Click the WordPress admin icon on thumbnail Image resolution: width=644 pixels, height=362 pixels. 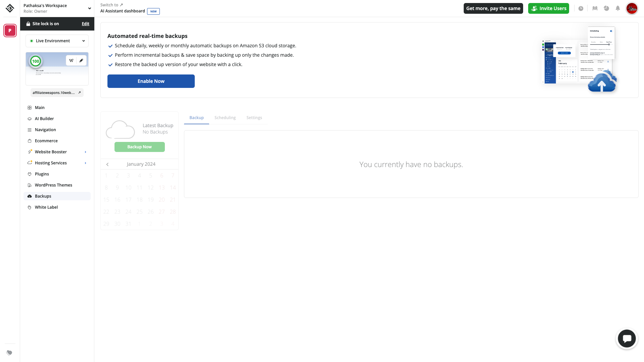pos(71,61)
